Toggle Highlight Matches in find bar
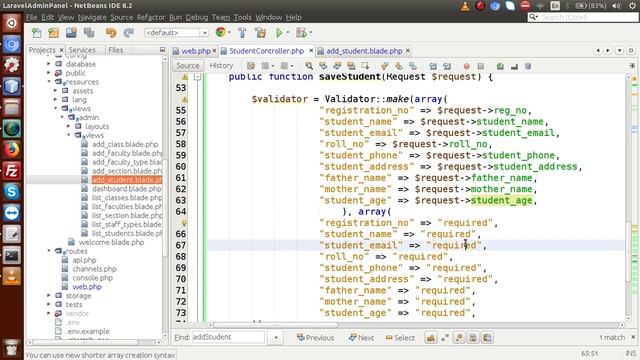Viewport: 640px width, 360px height. [x=473, y=338]
